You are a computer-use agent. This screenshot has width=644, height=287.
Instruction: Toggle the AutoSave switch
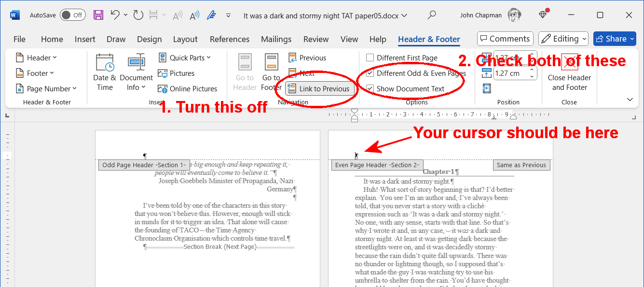click(72, 15)
